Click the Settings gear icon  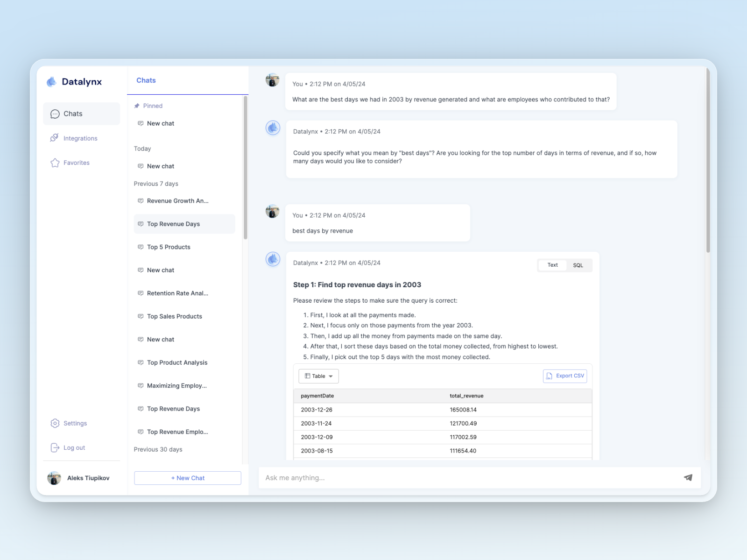tap(55, 423)
